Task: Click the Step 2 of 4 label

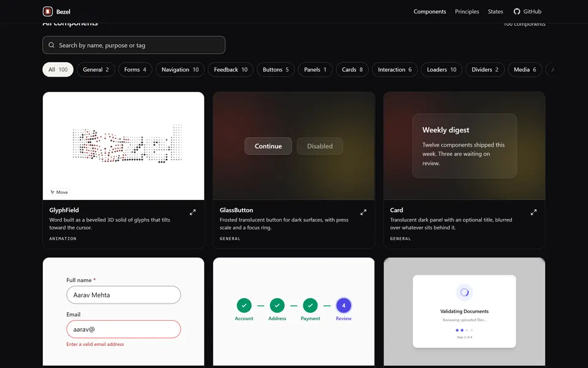Action: [x=464, y=337]
